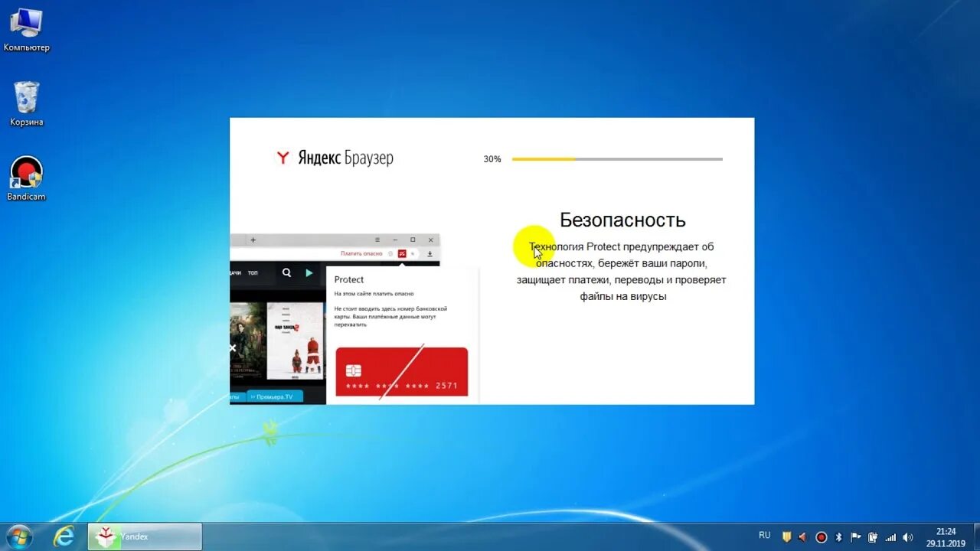Click the muted orange speaker tray icon
This screenshot has width=980, height=551.
click(803, 537)
